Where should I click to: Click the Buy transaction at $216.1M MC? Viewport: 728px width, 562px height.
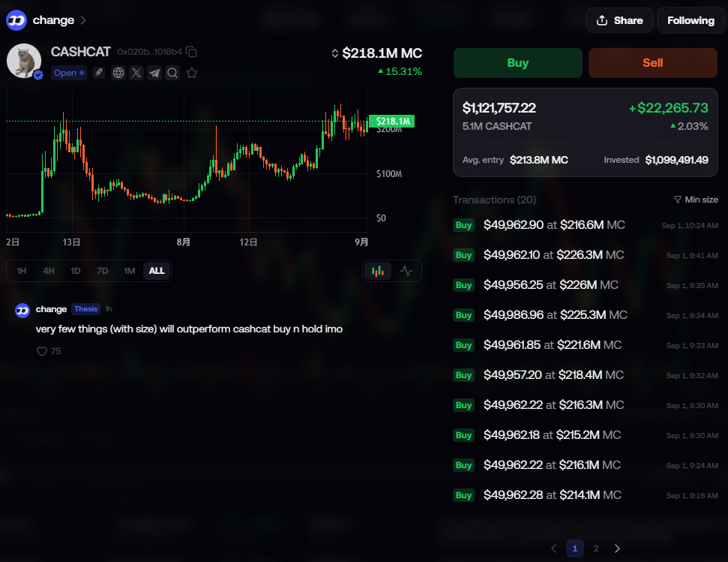click(586, 465)
